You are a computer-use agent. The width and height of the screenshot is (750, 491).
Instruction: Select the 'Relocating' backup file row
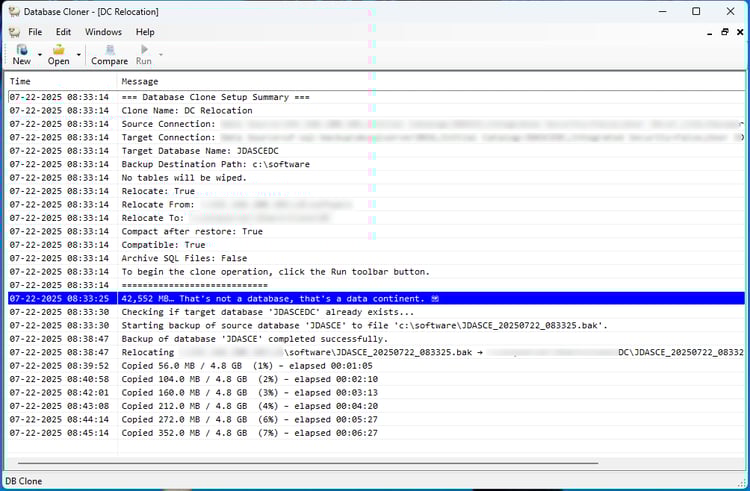[x=376, y=352]
